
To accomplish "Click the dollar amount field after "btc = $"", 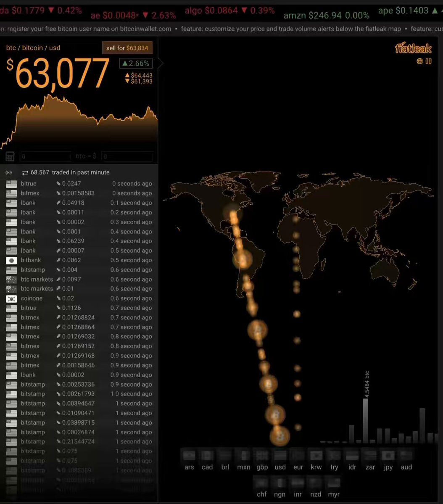I will [127, 156].
